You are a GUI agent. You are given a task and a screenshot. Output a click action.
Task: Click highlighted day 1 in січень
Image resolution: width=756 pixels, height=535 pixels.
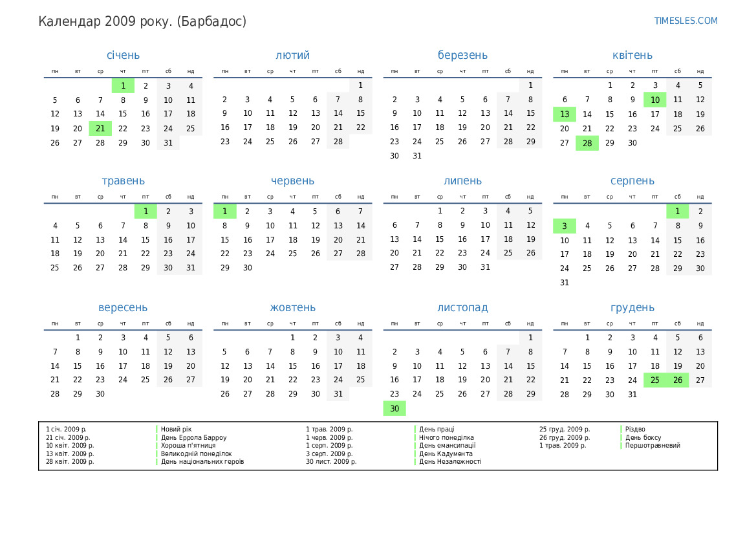pos(123,86)
